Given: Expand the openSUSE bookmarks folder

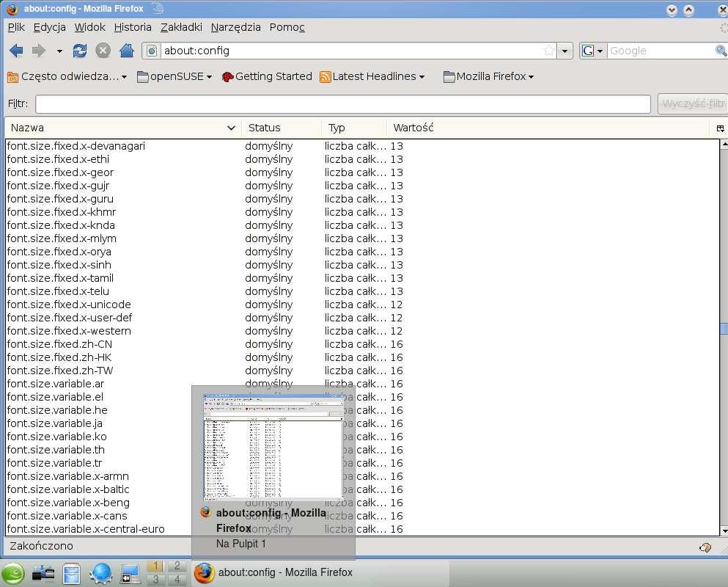Looking at the screenshot, I should [174, 77].
